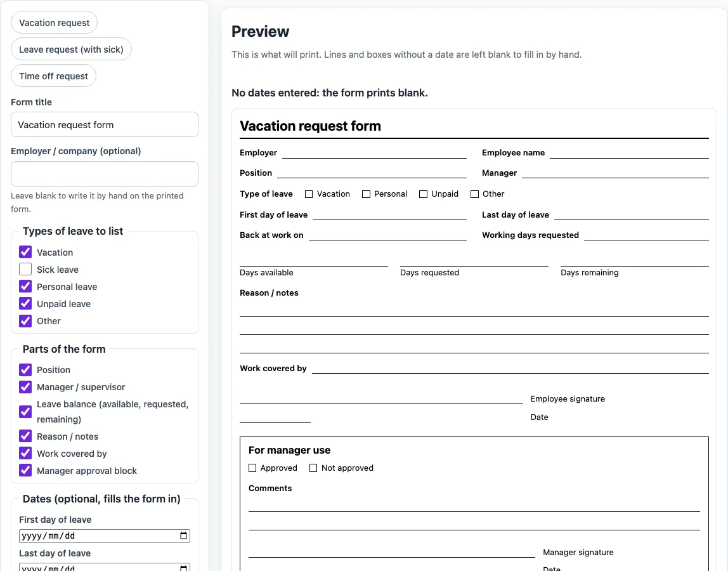Click 'Working days requested' label in preview
The image size is (728, 571).
(x=530, y=235)
